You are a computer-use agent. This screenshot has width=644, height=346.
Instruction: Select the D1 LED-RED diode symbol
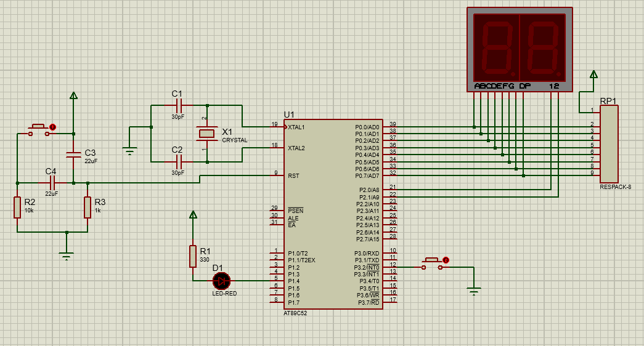coord(221,281)
